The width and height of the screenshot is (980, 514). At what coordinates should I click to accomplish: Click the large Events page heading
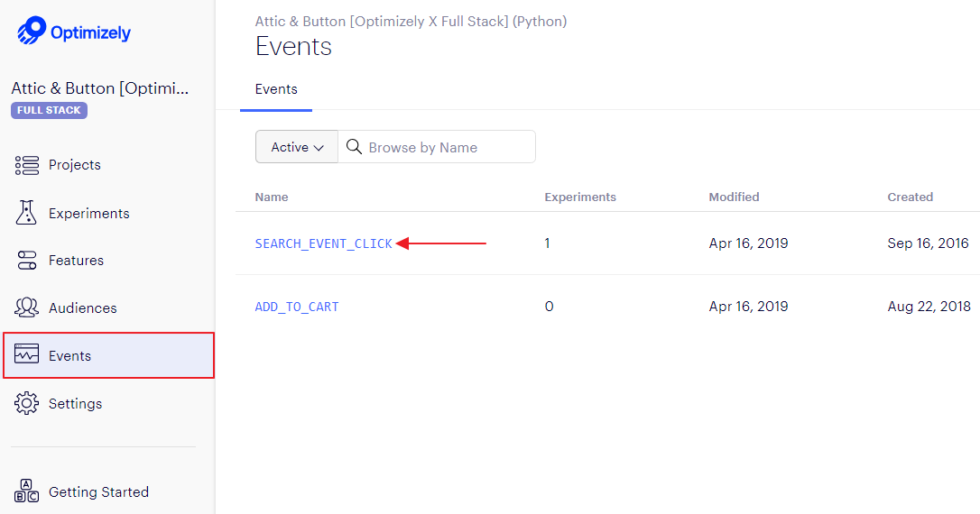click(x=293, y=47)
